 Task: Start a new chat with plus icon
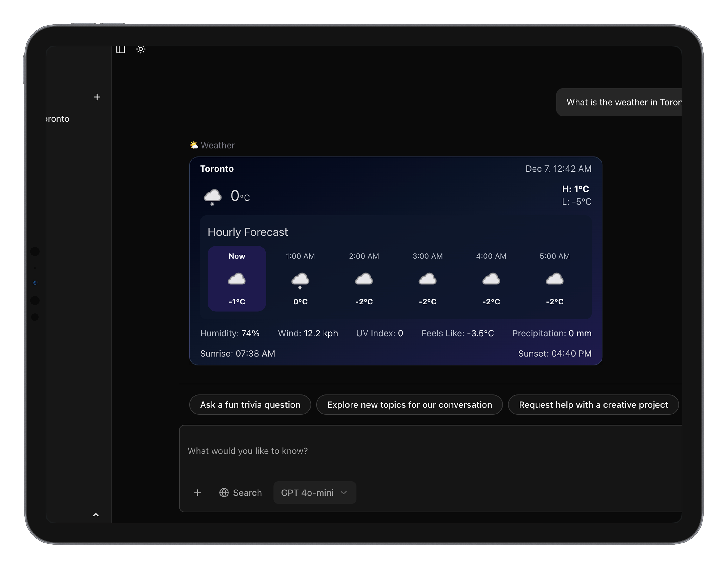(97, 97)
